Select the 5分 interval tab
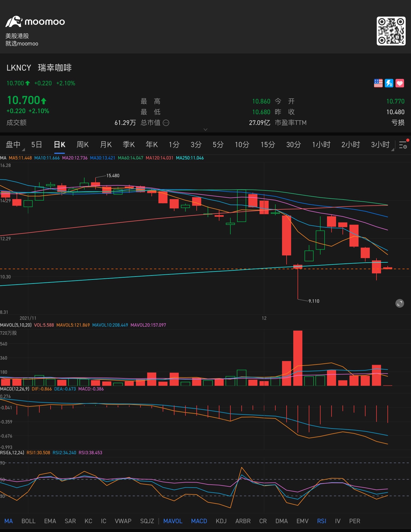The image size is (411, 532). click(x=218, y=145)
